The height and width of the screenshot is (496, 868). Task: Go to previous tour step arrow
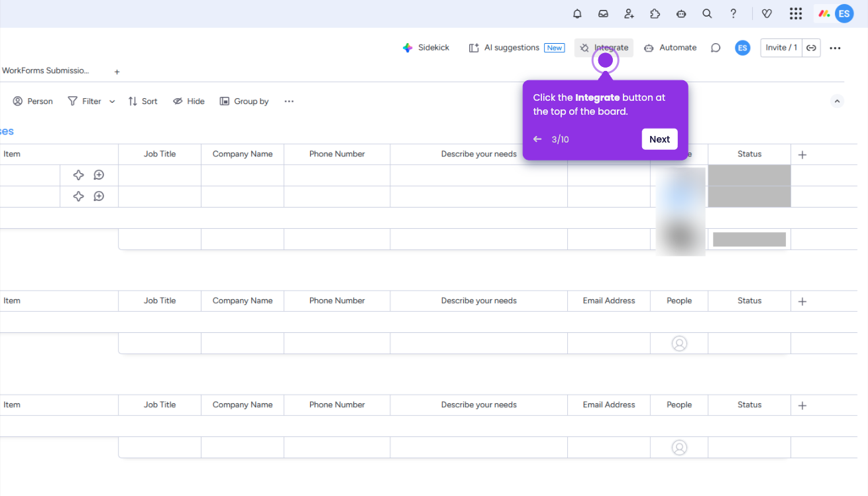537,139
